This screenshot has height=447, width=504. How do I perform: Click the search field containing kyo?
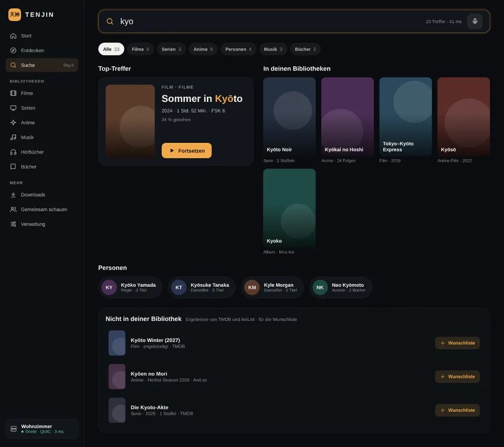point(294,21)
